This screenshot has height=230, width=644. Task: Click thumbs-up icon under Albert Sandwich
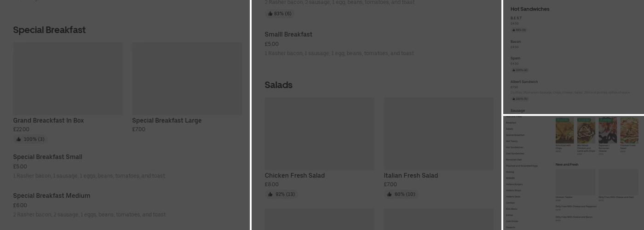514,99
